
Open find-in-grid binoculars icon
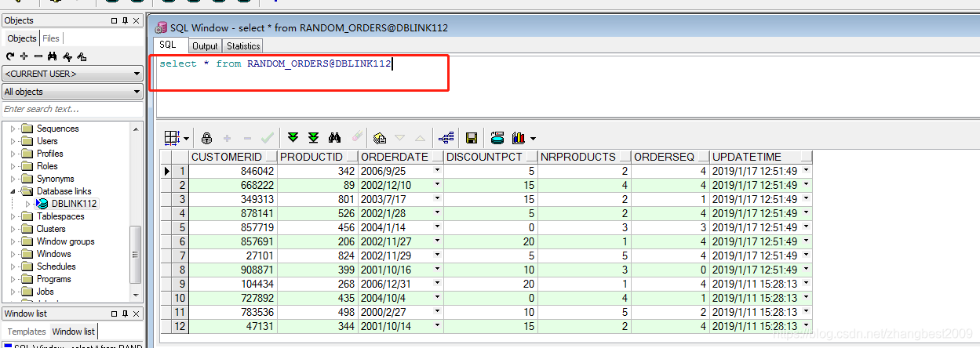point(335,138)
